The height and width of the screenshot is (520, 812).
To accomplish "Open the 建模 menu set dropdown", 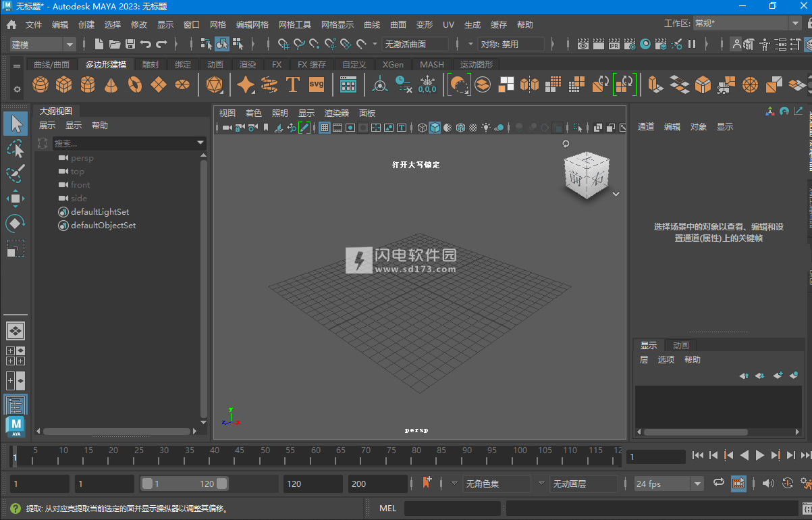I will [43, 45].
